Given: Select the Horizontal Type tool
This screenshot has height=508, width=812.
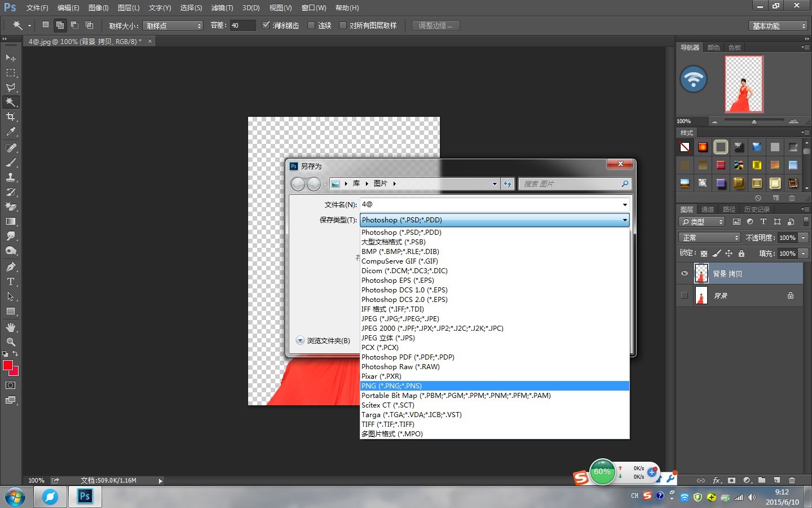Looking at the screenshot, I should coord(10,282).
